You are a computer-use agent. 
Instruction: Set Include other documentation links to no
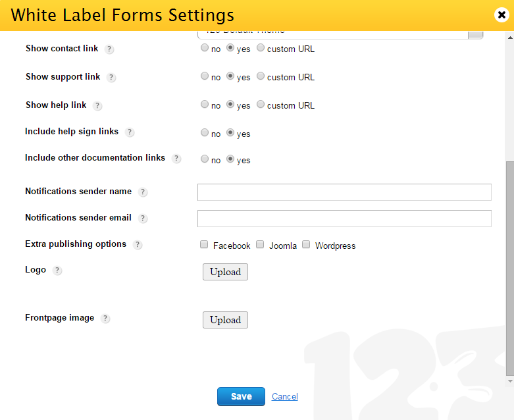coord(205,159)
